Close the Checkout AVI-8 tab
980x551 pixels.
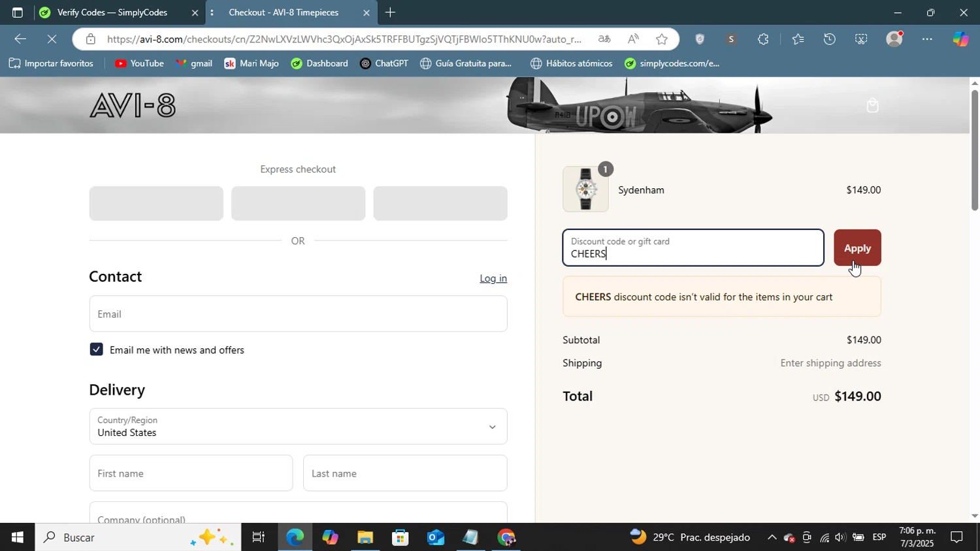pos(366,12)
